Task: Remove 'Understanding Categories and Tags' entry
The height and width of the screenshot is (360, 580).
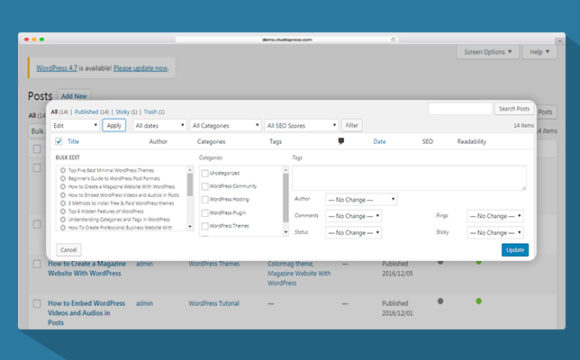Action: 63,219
